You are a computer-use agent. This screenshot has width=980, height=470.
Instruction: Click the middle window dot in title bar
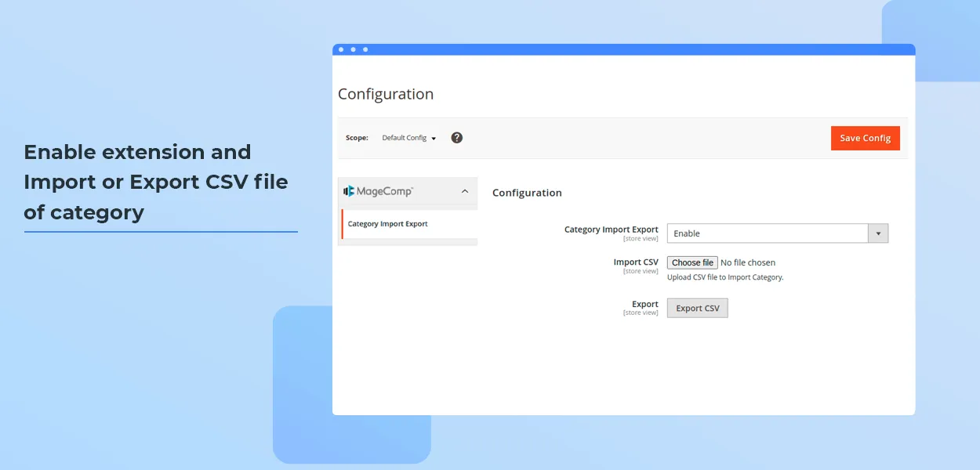353,49
